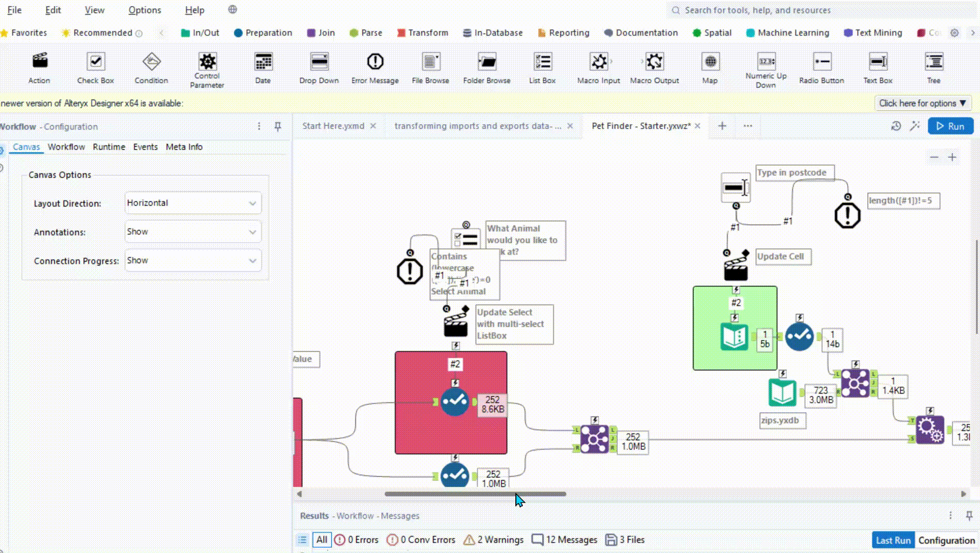Image resolution: width=980 pixels, height=553 pixels.
Task: Open Layout Direction dropdown
Action: [x=193, y=203]
